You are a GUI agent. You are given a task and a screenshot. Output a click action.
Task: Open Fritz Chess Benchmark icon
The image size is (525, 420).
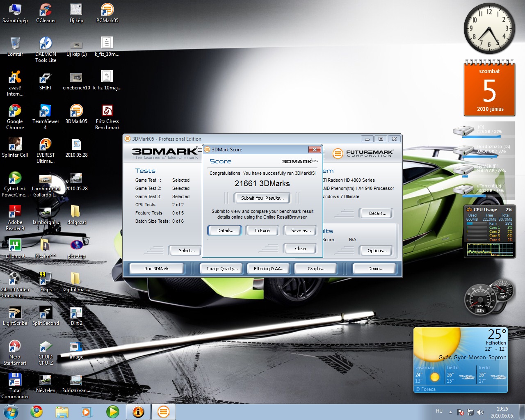tap(107, 116)
